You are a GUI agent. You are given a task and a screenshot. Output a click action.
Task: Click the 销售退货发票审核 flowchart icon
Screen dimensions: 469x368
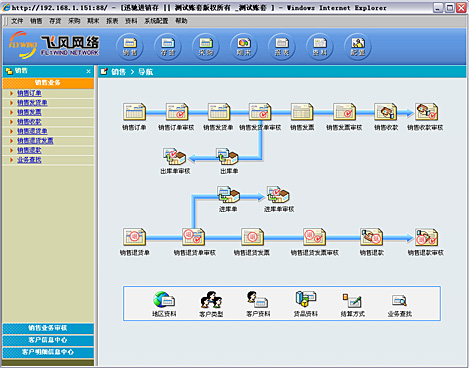pyautogui.click(x=314, y=237)
